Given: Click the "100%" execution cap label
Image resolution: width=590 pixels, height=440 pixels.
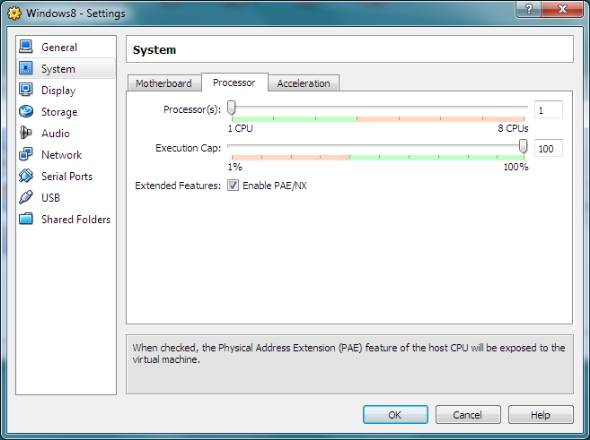Looking at the screenshot, I should pos(516,167).
